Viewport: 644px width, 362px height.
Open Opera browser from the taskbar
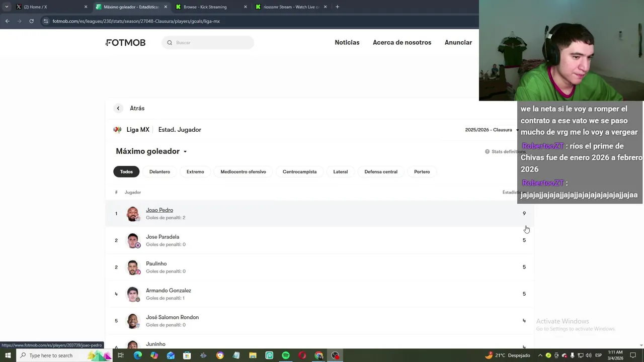(302, 355)
